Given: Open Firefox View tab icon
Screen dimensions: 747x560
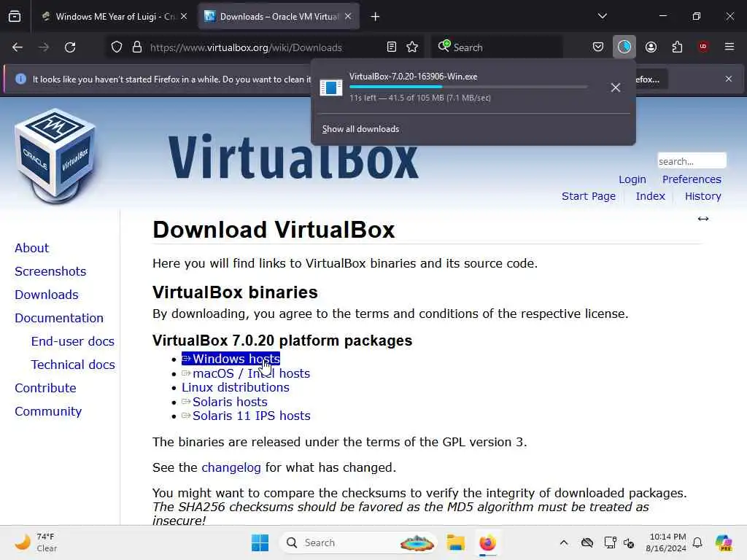Looking at the screenshot, I should (15, 17).
